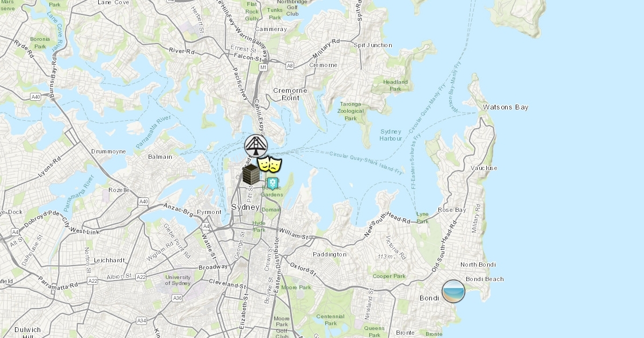Select the theater masks marker
644x338 pixels.
tap(269, 165)
